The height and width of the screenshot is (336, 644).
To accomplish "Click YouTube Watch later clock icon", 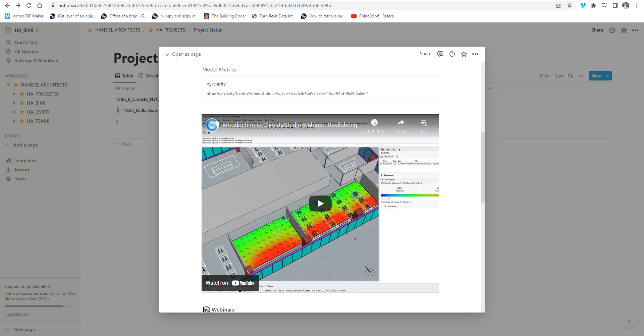I will point(374,123).
